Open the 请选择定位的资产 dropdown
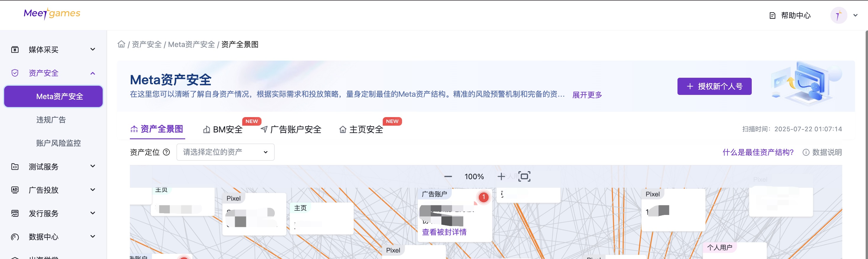 225,152
